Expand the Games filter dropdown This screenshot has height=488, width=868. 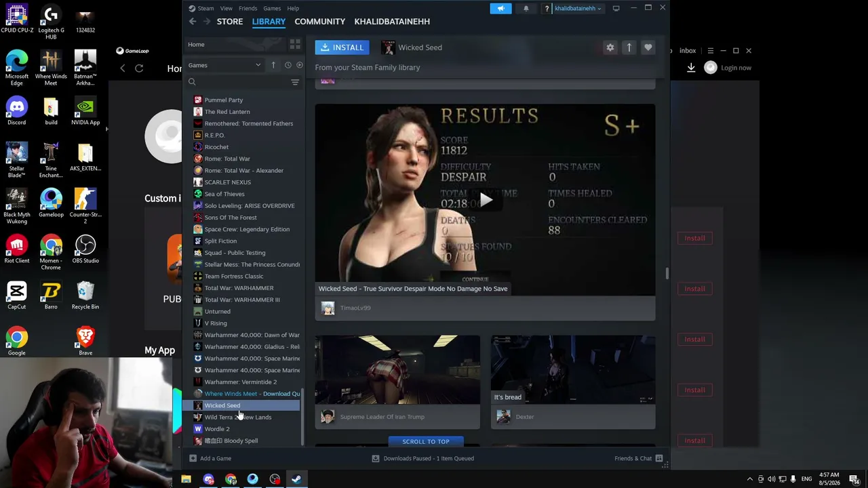[224, 65]
